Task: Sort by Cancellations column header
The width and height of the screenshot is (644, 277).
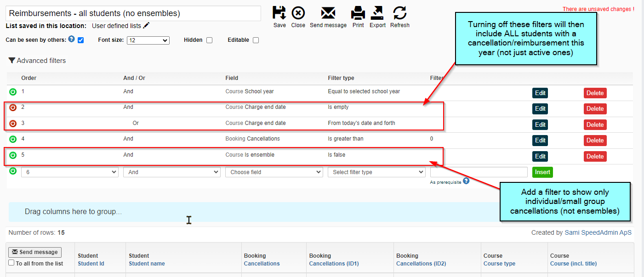Action: 262,264
